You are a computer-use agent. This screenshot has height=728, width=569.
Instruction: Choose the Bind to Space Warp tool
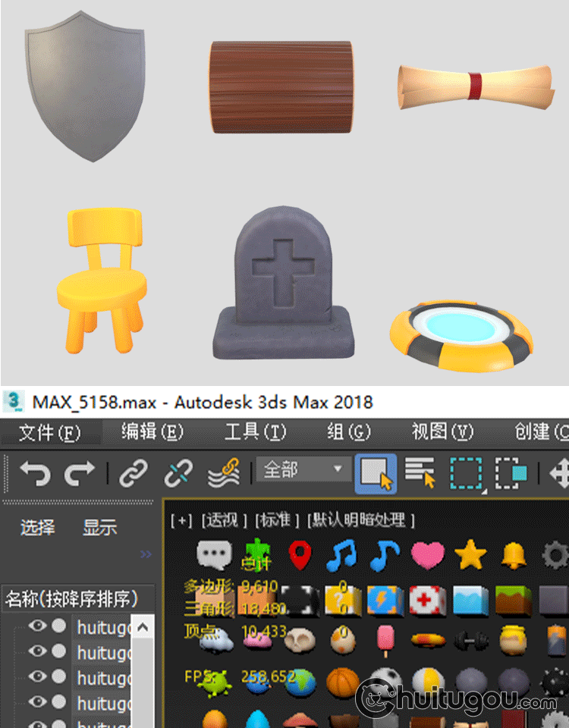tap(224, 473)
